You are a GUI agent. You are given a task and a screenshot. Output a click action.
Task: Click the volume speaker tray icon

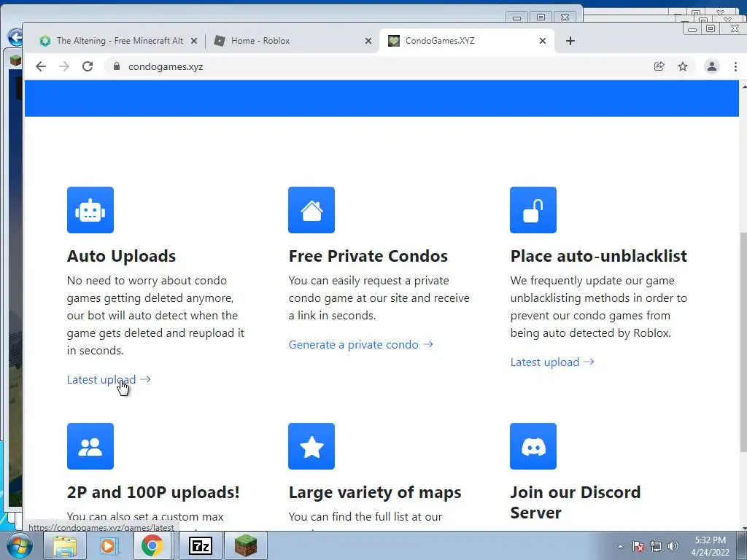(x=673, y=547)
